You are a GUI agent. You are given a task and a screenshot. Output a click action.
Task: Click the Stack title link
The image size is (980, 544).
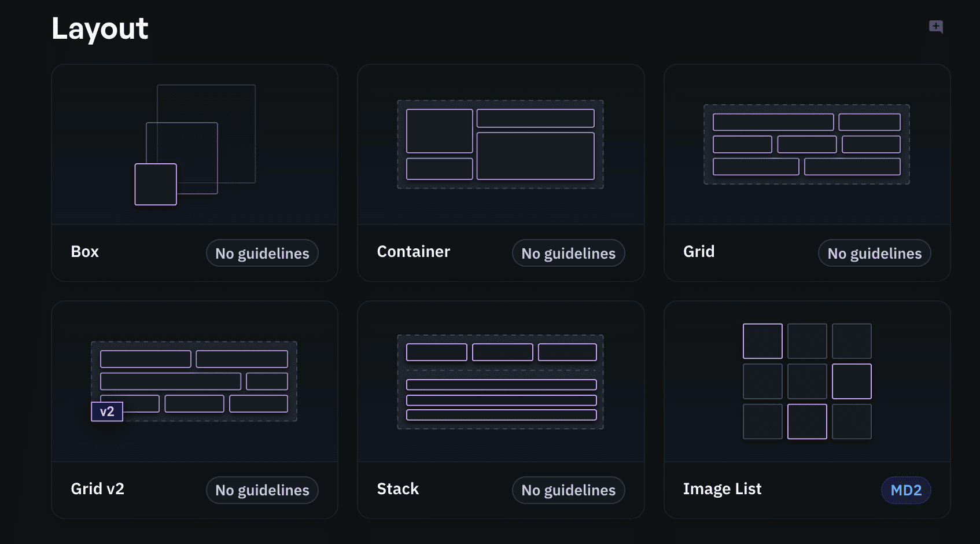pyautogui.click(x=398, y=489)
